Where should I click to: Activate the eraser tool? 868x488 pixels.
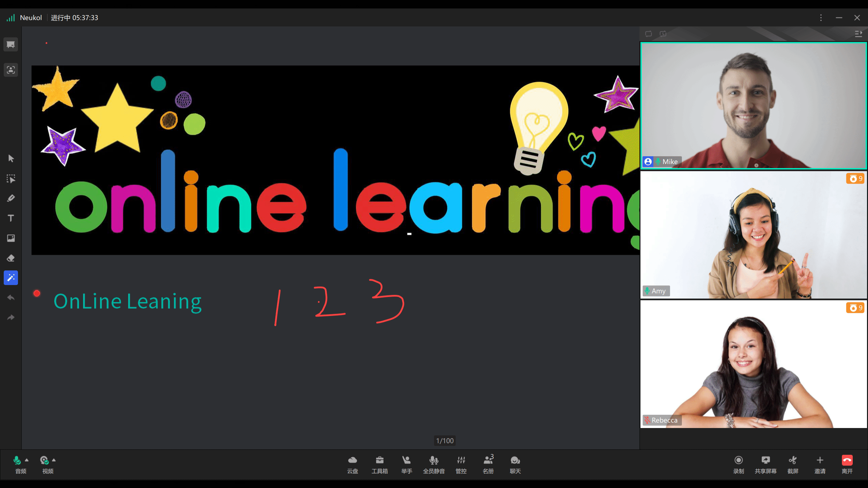(11, 258)
